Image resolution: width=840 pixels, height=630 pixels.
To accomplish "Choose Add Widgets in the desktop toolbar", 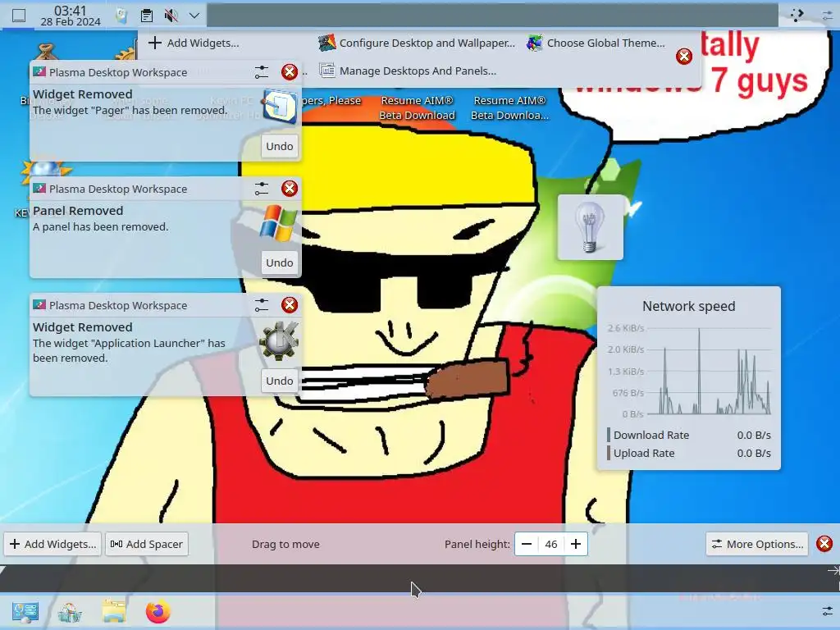I will 194,43.
